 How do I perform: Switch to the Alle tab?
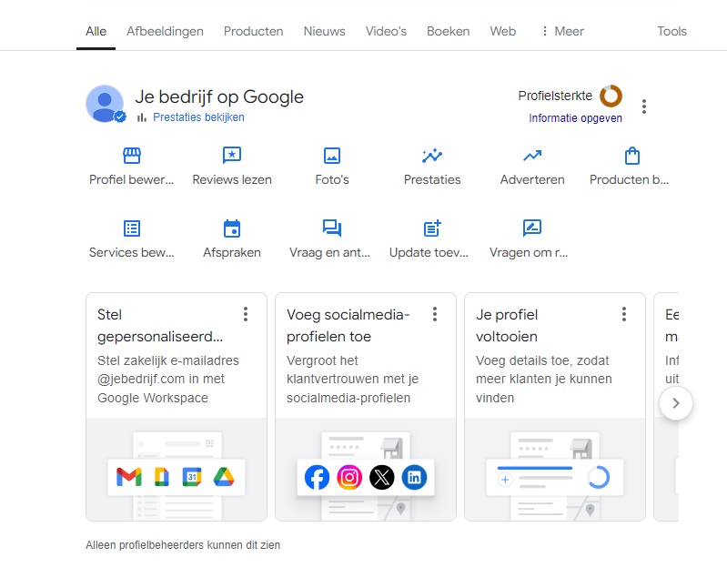tap(96, 31)
